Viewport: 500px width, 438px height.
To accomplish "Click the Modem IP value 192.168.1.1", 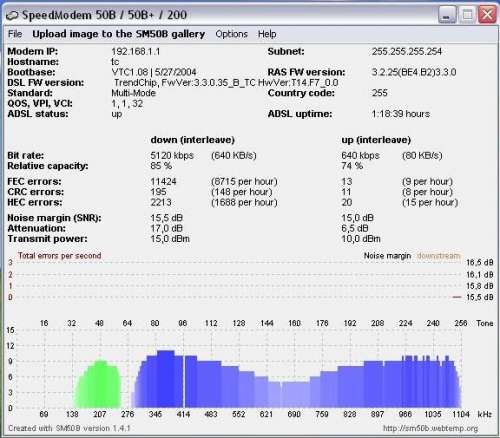I will coord(136,52).
